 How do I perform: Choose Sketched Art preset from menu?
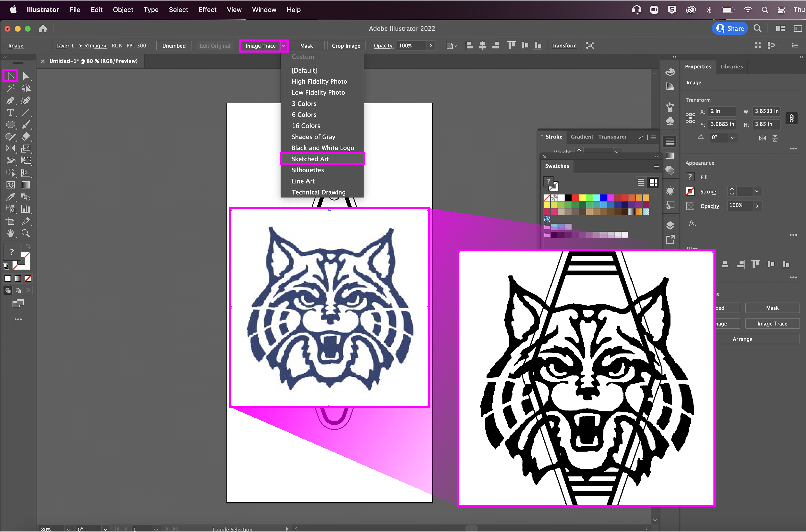click(x=310, y=159)
